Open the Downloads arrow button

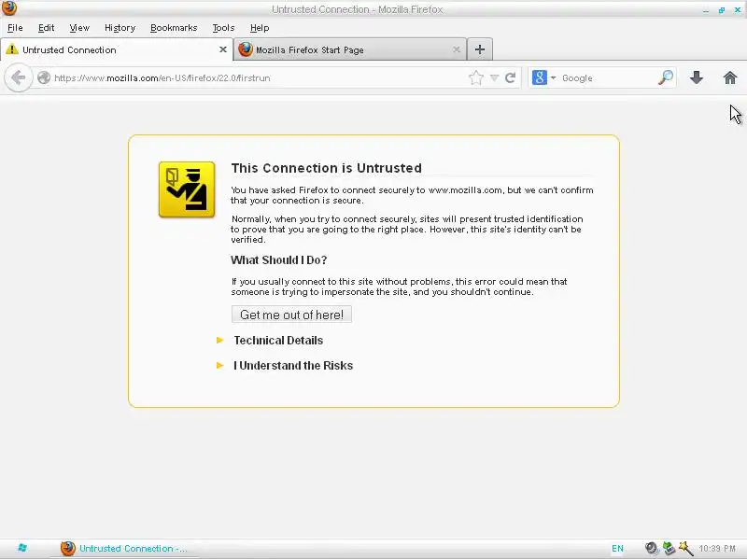point(697,77)
